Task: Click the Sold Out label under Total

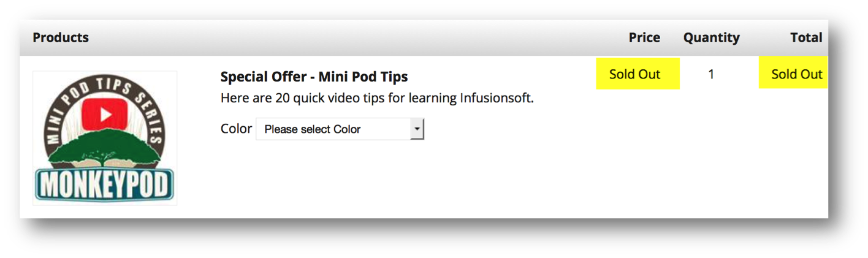Action: pos(796,74)
